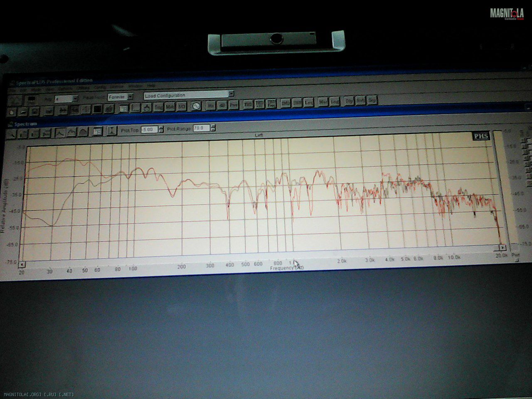Image resolution: width=532 pixels, height=399 pixels.
Task: Open the Avg count dropdown
Action: (75, 99)
